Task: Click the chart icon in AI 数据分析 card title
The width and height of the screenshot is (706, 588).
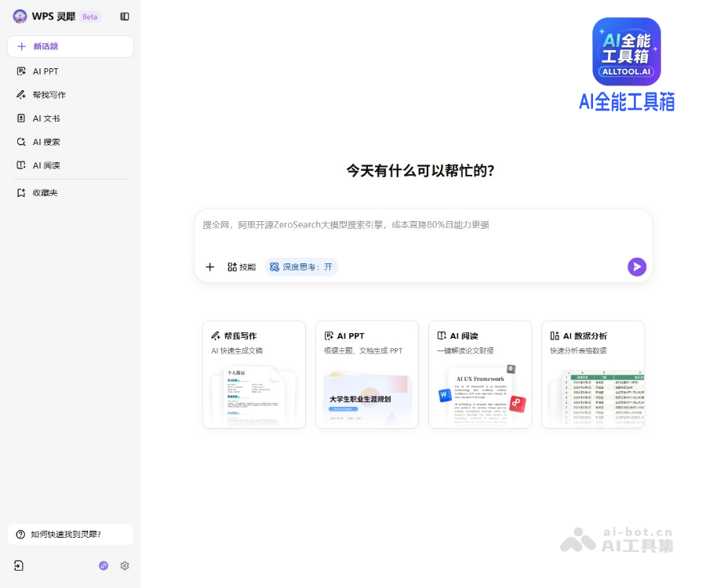Action: pyautogui.click(x=555, y=336)
